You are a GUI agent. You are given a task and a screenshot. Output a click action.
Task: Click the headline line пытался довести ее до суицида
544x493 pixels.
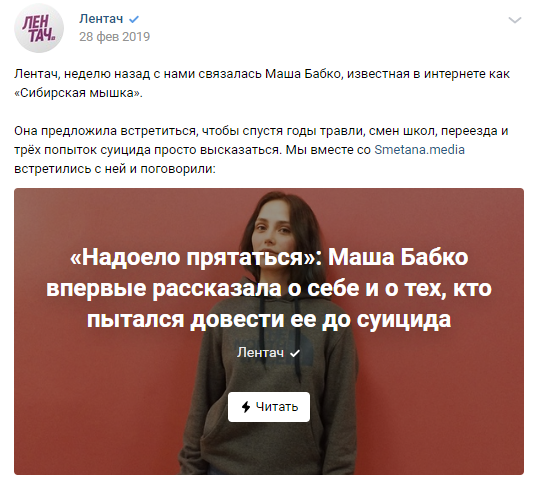[269, 320]
